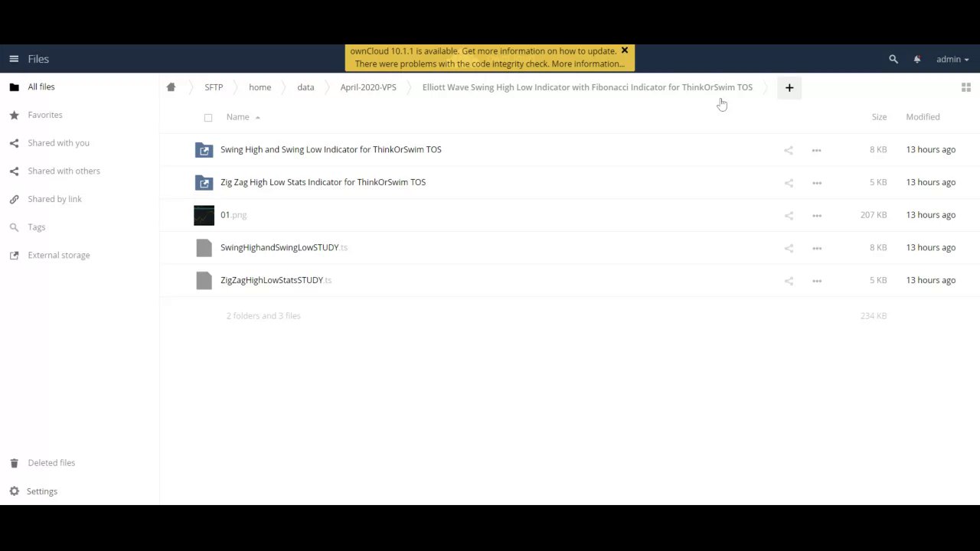The height and width of the screenshot is (551, 980).
Task: Open the search magnifier icon
Action: (x=893, y=59)
